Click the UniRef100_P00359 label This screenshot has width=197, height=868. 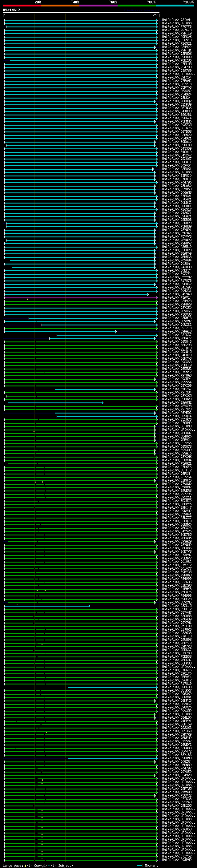[177, 711]
